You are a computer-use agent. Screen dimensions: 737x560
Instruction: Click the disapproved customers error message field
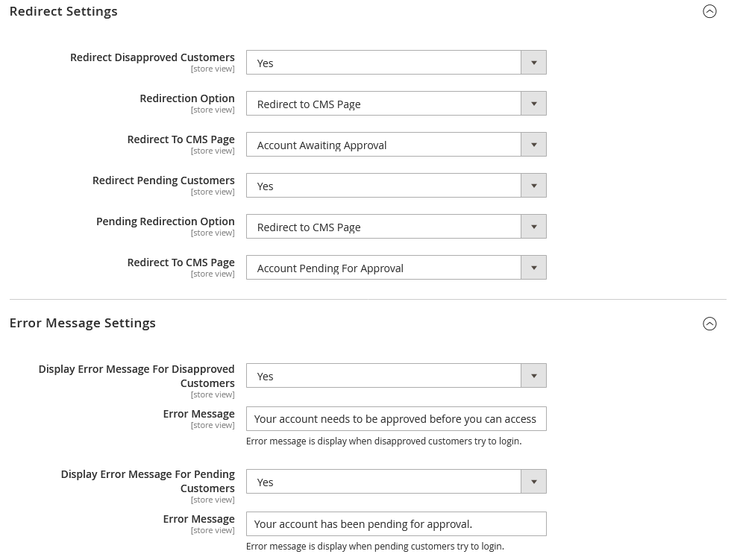pos(396,419)
